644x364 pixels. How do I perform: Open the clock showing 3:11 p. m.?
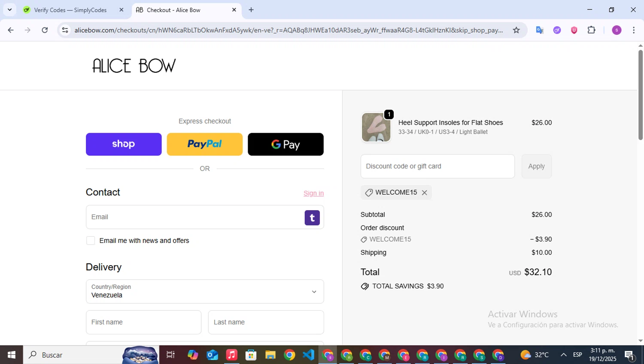(x=602, y=355)
